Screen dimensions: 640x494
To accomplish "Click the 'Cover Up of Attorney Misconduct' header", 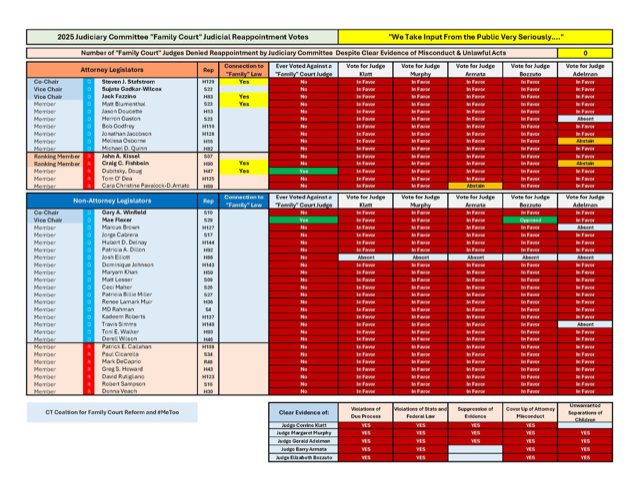I will (x=530, y=412).
